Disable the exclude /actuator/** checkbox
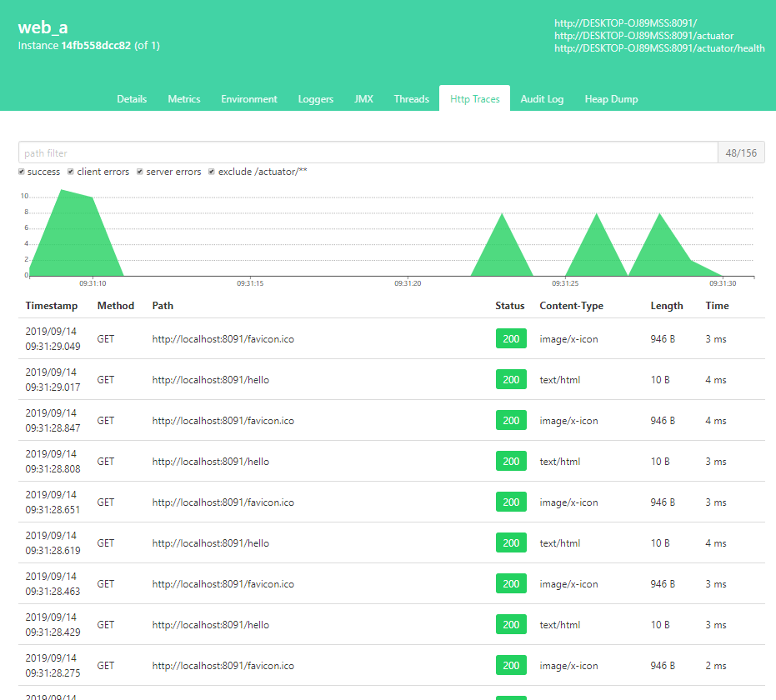This screenshot has height=700, width=776. point(212,172)
